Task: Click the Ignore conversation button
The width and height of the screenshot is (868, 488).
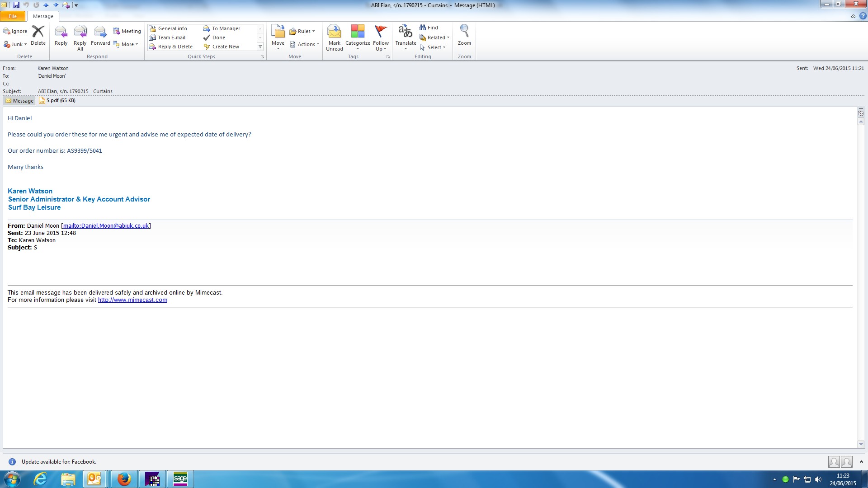Action: [x=15, y=31]
